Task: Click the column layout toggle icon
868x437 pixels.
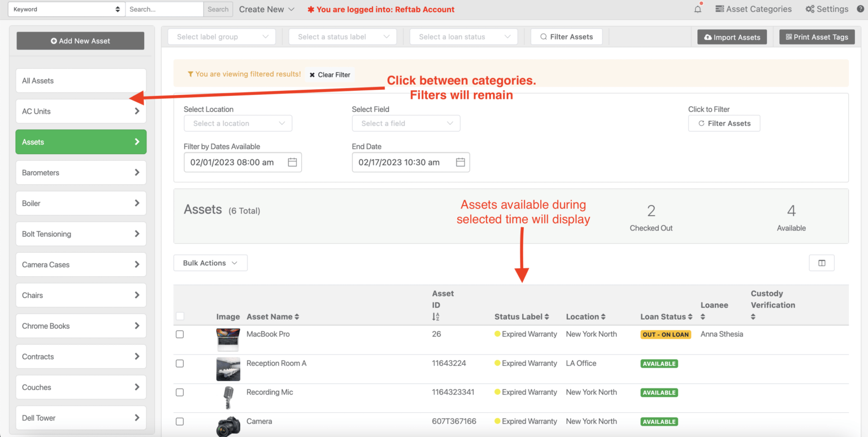Action: pyautogui.click(x=822, y=263)
